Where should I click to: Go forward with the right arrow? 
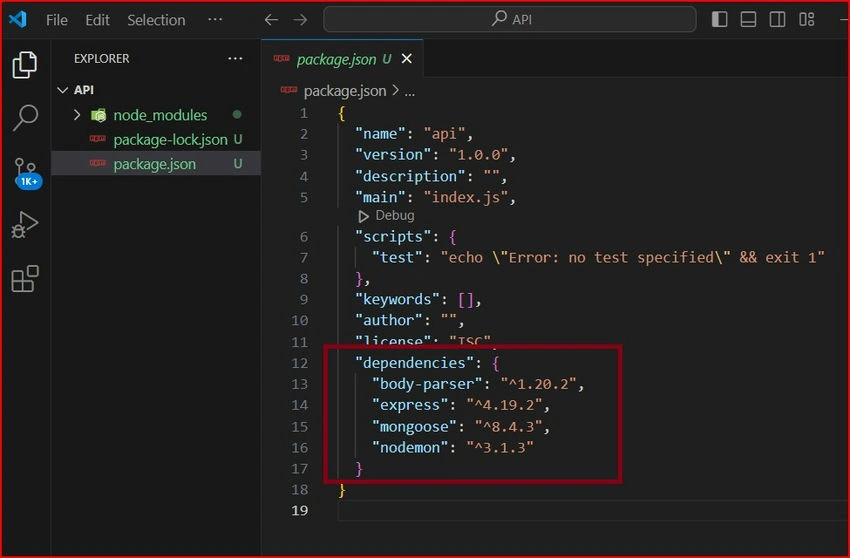point(300,20)
